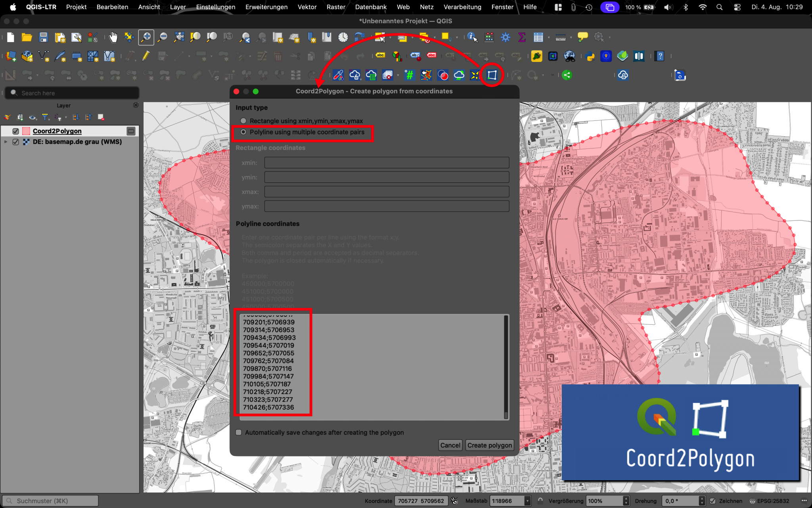Image resolution: width=812 pixels, height=508 pixels.
Task: Remove the selected layer via Layer panel icon
Action: pyautogui.click(x=101, y=117)
